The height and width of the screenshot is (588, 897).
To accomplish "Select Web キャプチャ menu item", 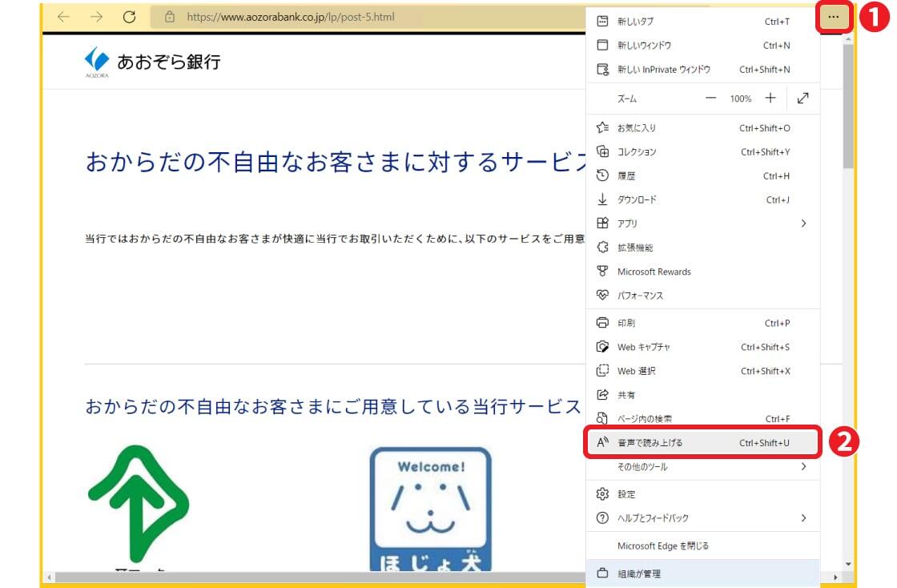I will (x=643, y=347).
